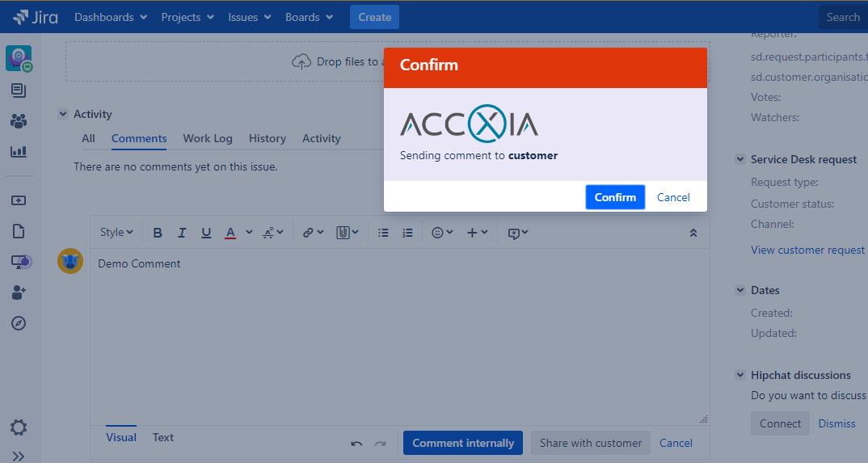Open the Customers icon in the sidebar
This screenshot has height=463, width=868.
(x=19, y=121)
